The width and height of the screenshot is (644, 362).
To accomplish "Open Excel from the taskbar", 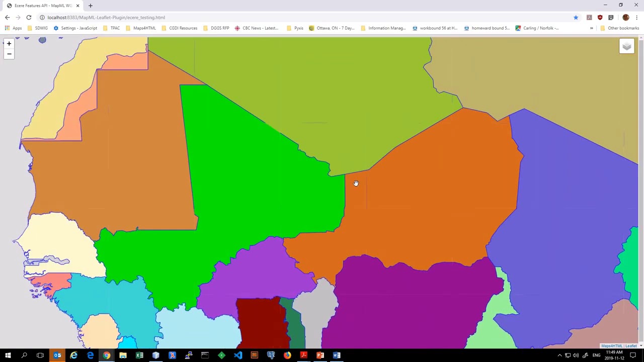I will click(x=139, y=355).
